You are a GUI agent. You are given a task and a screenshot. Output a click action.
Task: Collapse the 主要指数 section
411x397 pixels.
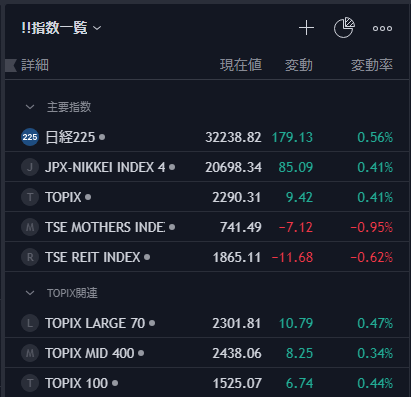click(30, 107)
